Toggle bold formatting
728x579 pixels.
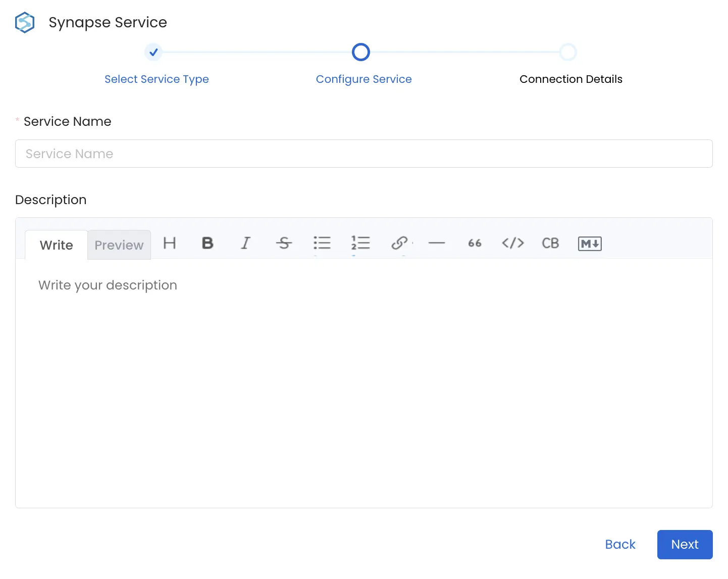pyautogui.click(x=207, y=244)
